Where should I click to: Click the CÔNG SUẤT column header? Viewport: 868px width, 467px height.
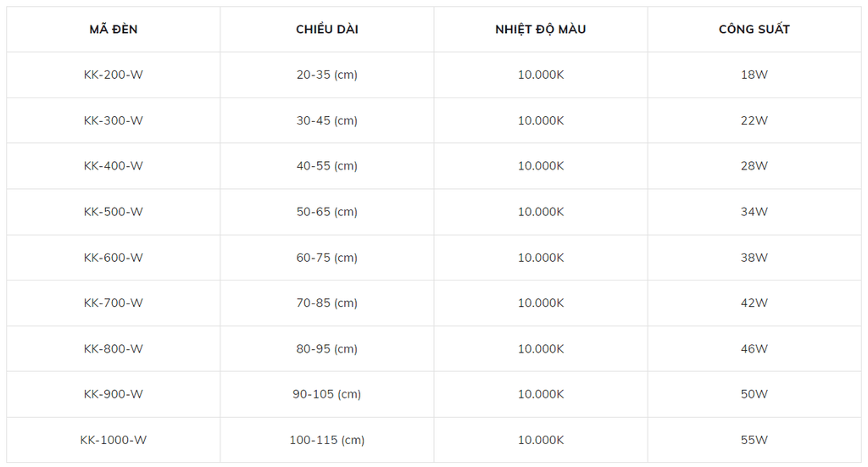pyautogui.click(x=754, y=30)
